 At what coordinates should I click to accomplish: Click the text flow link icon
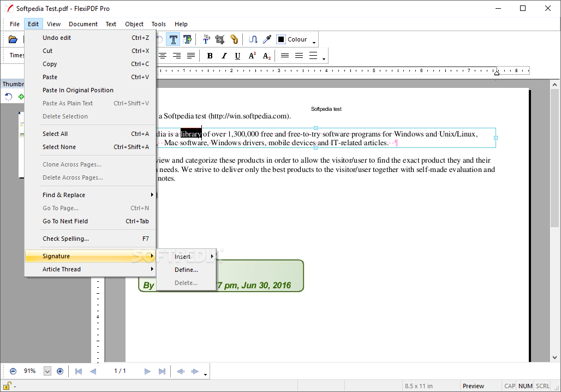253,39
